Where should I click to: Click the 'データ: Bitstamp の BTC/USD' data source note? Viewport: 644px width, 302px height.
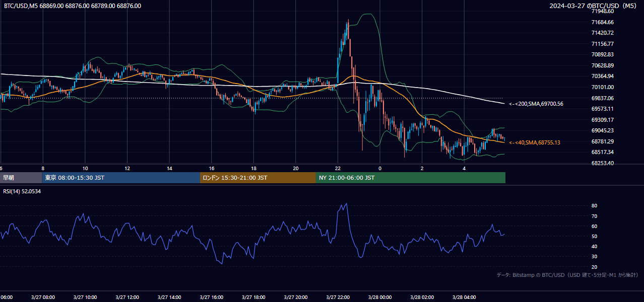tap(568, 275)
